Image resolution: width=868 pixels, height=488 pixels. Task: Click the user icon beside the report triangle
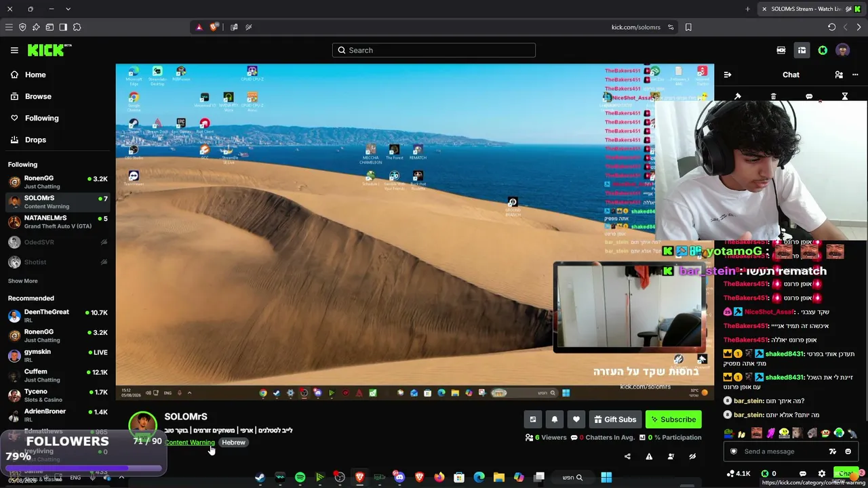tap(671, 457)
